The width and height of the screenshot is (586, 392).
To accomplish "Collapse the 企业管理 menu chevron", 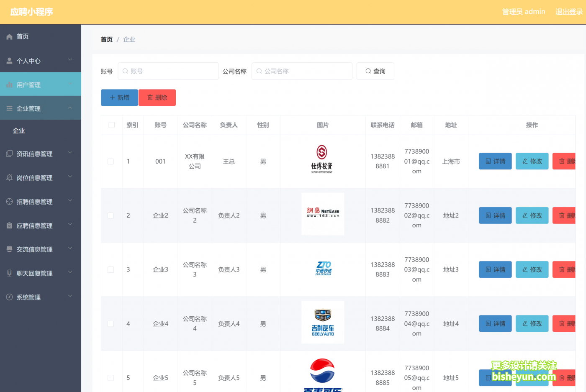I will [x=70, y=108].
